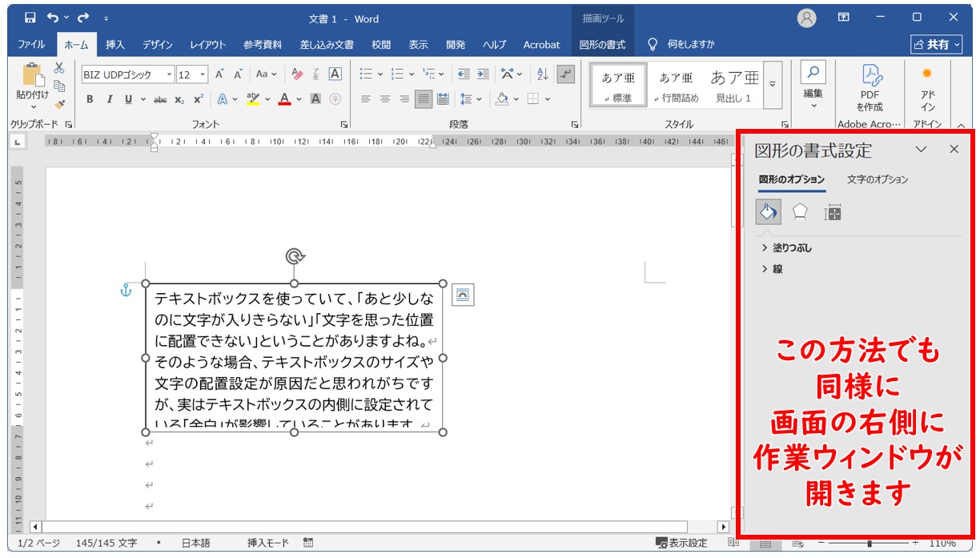
Task: Sort text with the A-Z sort icon
Action: pyautogui.click(x=543, y=74)
